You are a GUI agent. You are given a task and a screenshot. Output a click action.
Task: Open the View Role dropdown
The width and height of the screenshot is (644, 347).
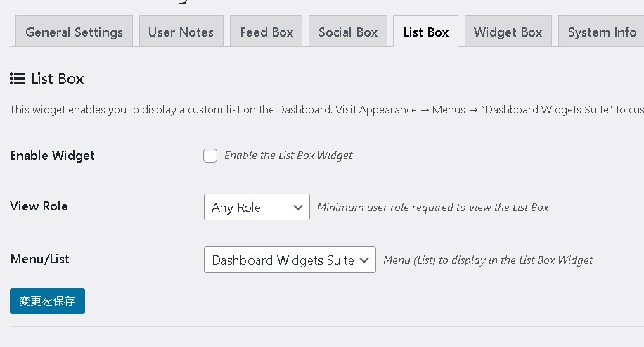257,208
